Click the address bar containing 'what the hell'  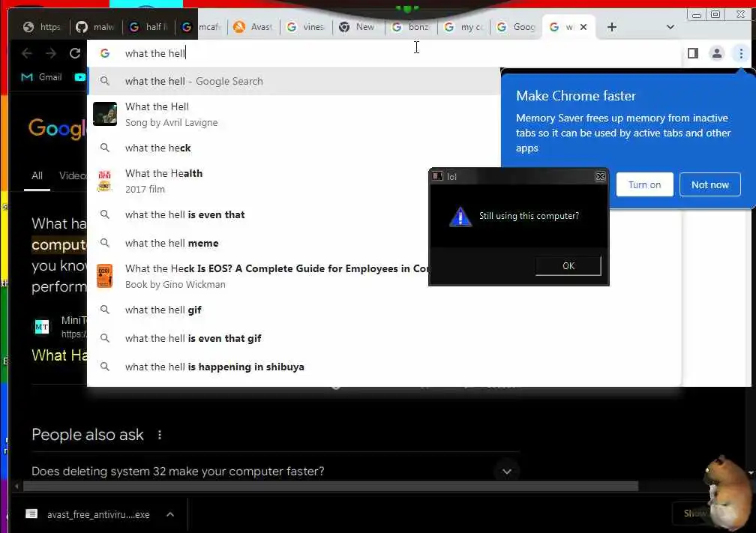383,53
